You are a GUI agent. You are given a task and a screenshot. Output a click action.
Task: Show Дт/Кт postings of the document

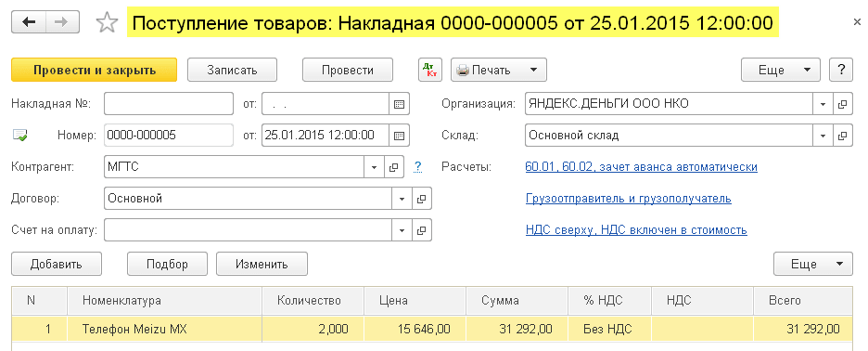[430, 70]
